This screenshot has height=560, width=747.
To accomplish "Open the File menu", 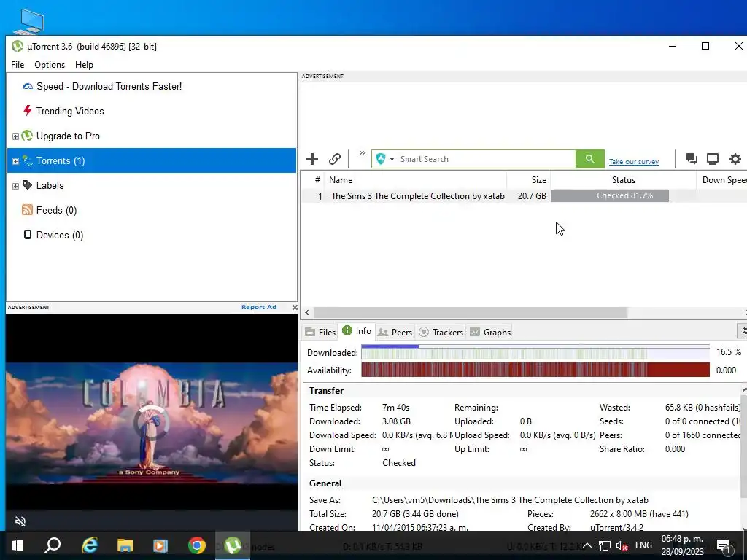I will coord(18,65).
